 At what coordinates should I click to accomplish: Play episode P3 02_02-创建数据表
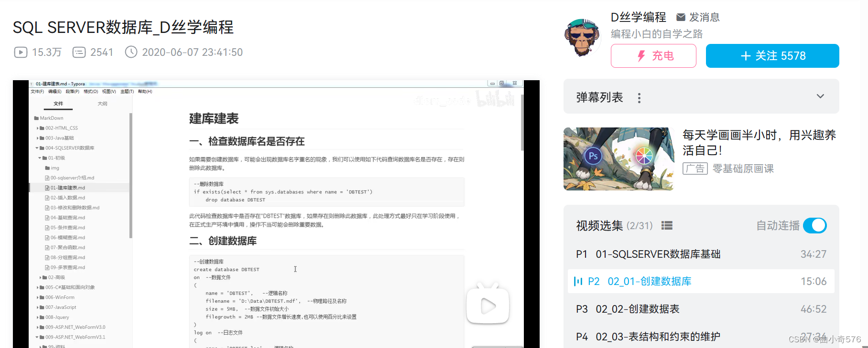(701, 309)
